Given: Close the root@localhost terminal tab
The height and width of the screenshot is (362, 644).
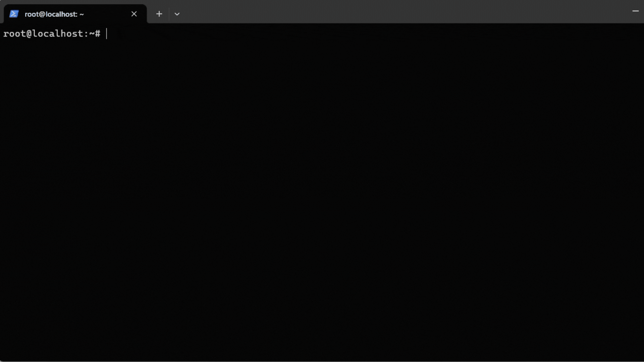Looking at the screenshot, I should [x=134, y=14].
